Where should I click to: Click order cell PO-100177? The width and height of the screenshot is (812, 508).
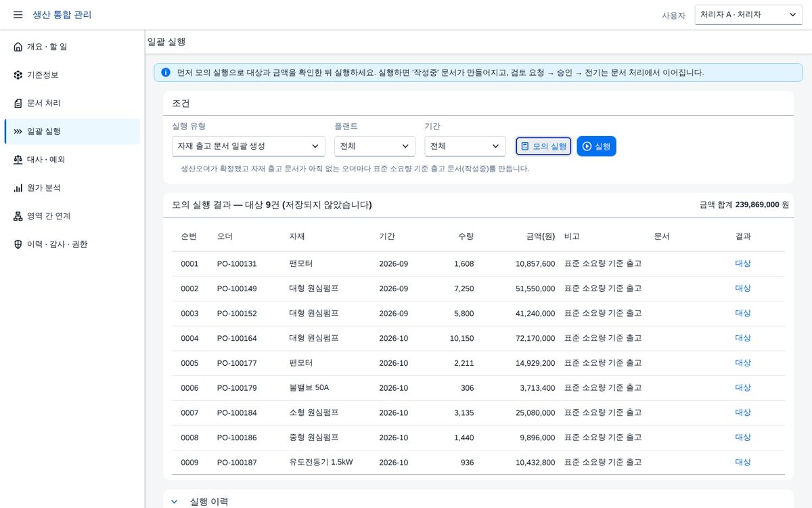(x=237, y=363)
